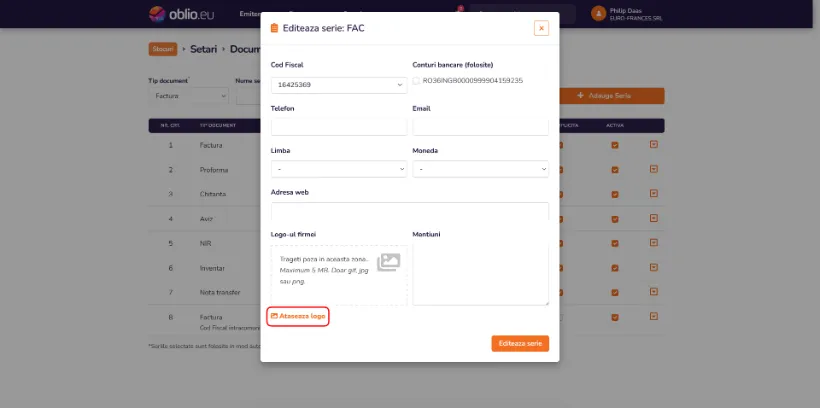Toggle Activa checkbox for Proforma row
820x408 pixels.
615,169
